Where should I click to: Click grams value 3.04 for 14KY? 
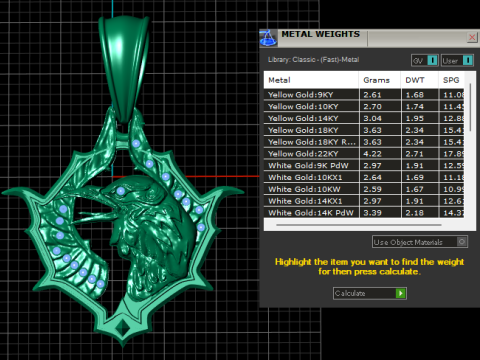point(372,119)
